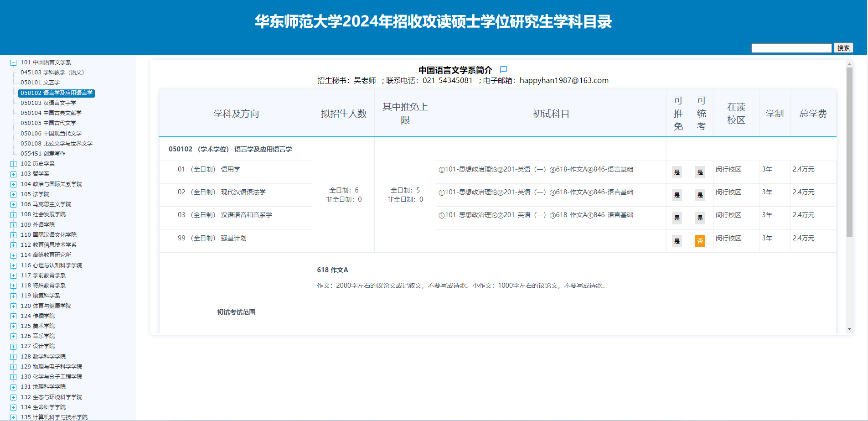Image resolution: width=868 pixels, height=421 pixels.
Task: Click the 初试科目 column header
Action: pos(551,114)
